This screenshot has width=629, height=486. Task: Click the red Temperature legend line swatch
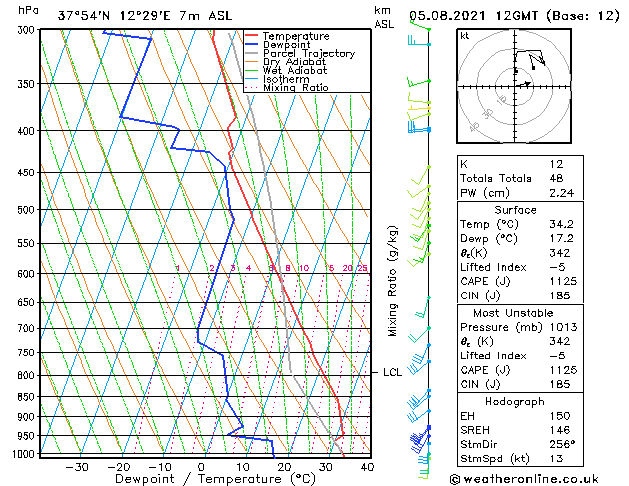pyautogui.click(x=252, y=36)
